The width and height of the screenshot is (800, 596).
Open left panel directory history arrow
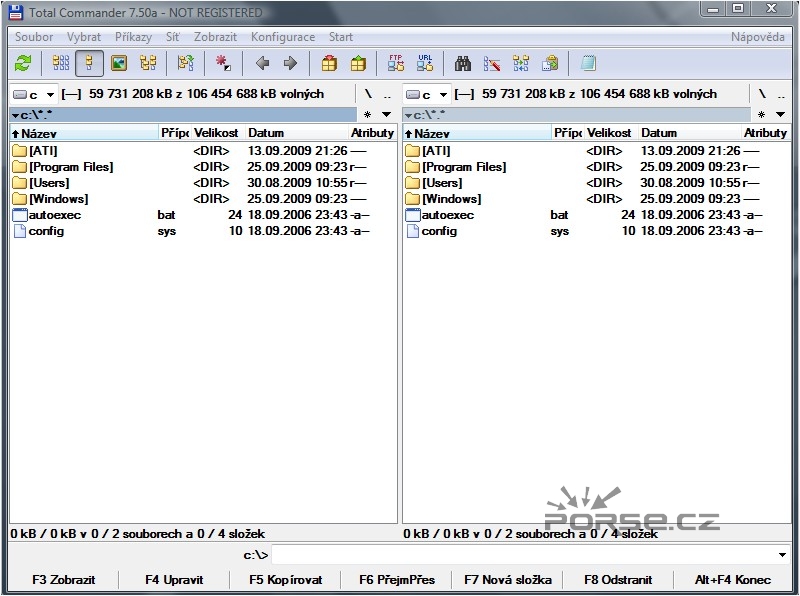point(387,115)
